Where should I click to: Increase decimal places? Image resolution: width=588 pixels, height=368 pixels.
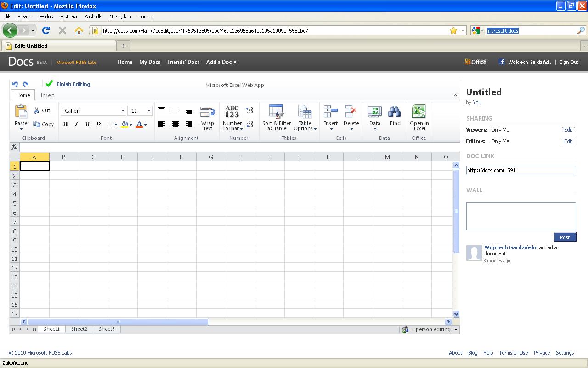pos(249,110)
